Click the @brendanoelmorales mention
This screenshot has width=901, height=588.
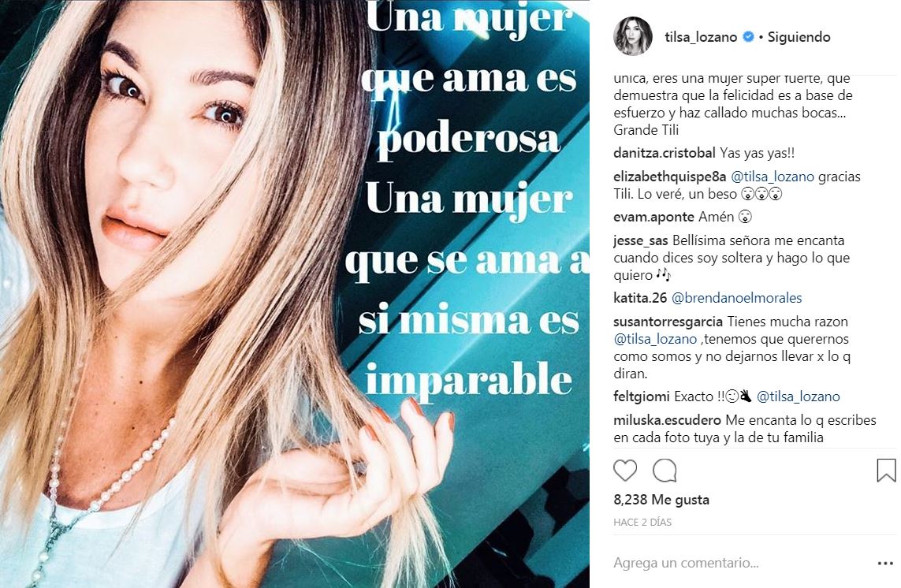[737, 298]
